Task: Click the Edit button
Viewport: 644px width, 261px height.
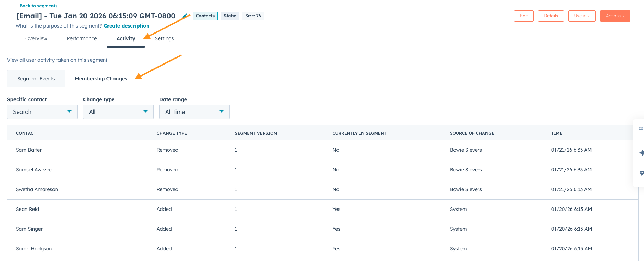Action: (524, 16)
